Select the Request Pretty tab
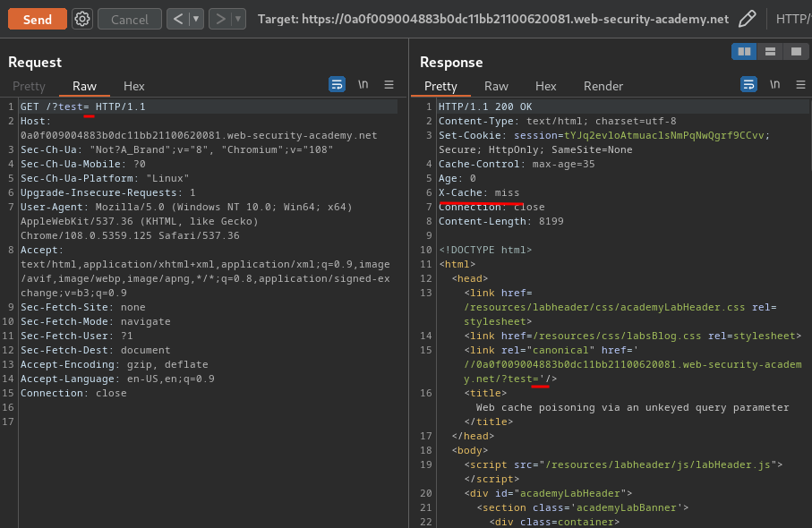812x528 pixels. click(x=29, y=86)
